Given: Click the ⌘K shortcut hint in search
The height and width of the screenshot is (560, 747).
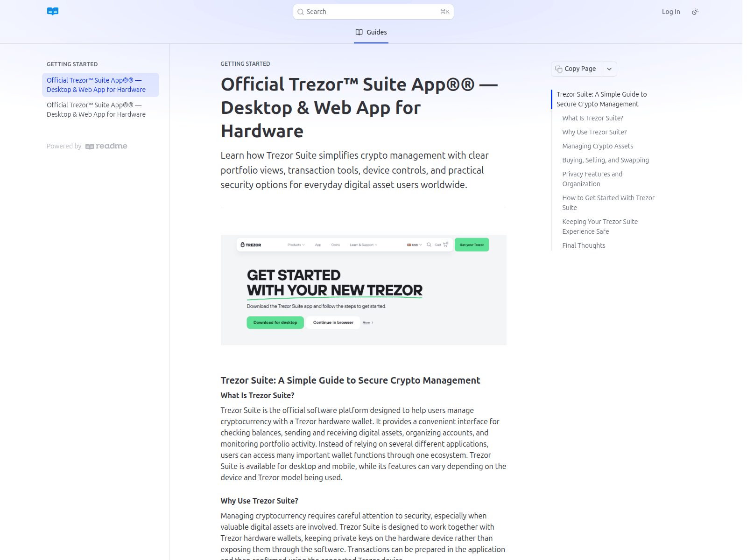Looking at the screenshot, I should (x=445, y=12).
